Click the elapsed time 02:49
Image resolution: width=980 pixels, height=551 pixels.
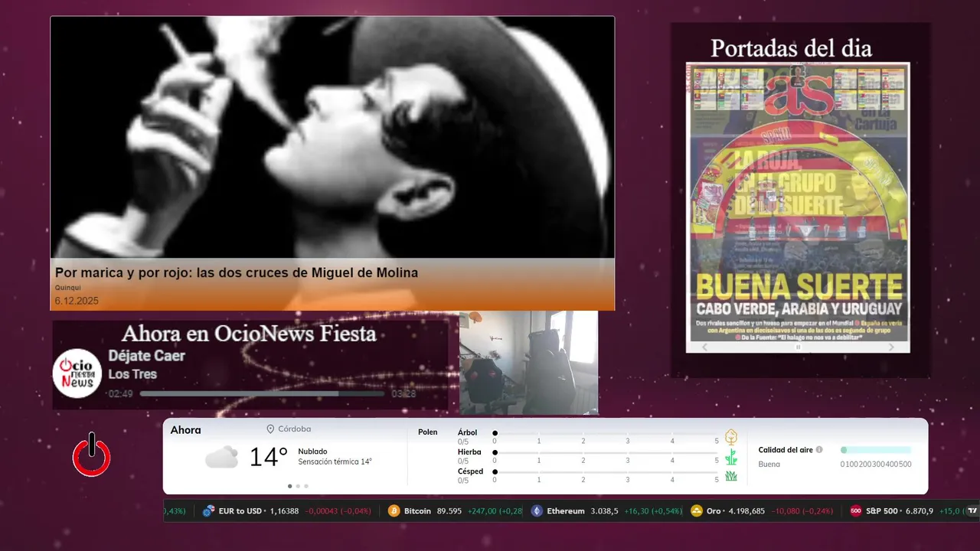(121, 394)
